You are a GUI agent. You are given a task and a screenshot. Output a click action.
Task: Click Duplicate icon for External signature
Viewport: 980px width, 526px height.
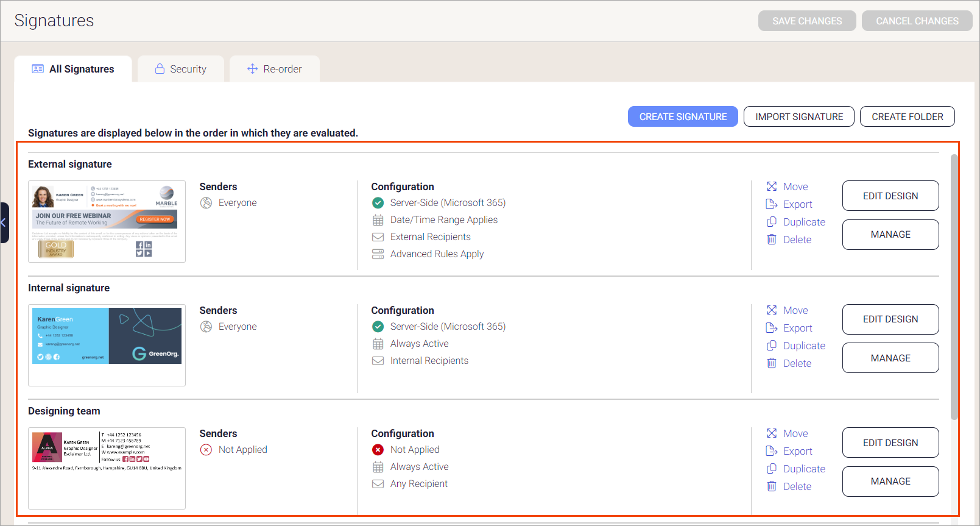click(772, 222)
